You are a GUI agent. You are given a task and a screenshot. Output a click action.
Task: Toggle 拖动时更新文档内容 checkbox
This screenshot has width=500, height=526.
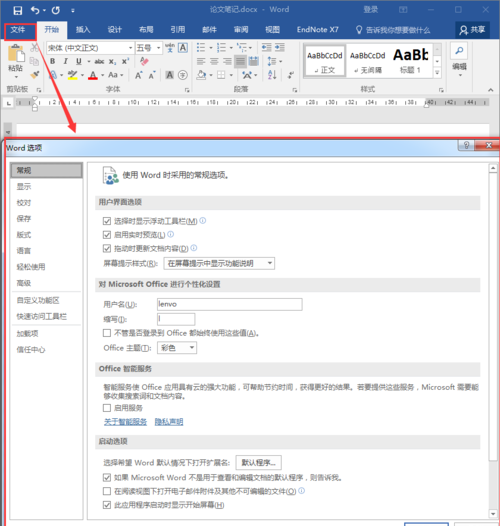tap(107, 249)
